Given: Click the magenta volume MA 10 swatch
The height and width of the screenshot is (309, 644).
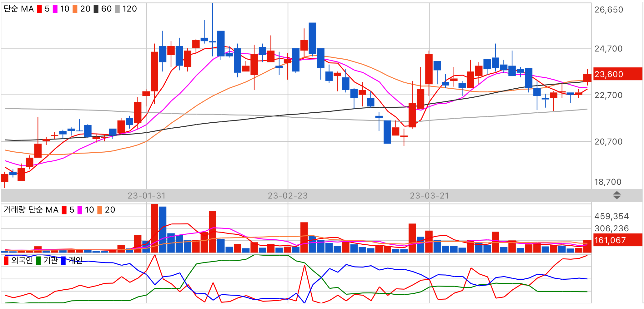Looking at the screenshot, I should (80, 210).
